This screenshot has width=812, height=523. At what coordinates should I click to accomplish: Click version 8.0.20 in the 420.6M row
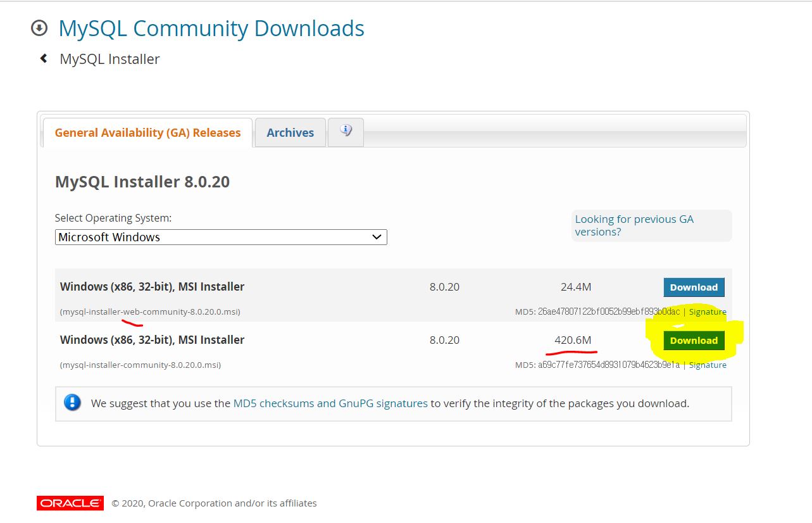click(x=444, y=340)
